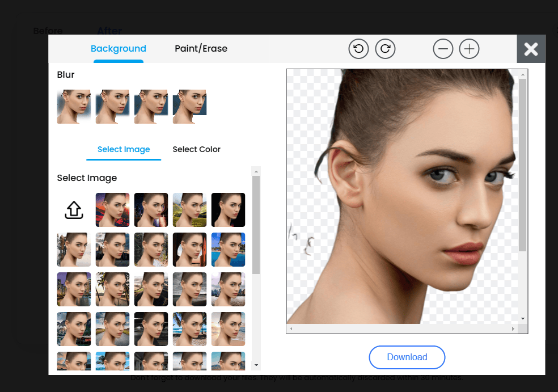Pick the solid black background thumbnail
The height and width of the screenshot is (392, 558).
pyautogui.click(x=228, y=210)
